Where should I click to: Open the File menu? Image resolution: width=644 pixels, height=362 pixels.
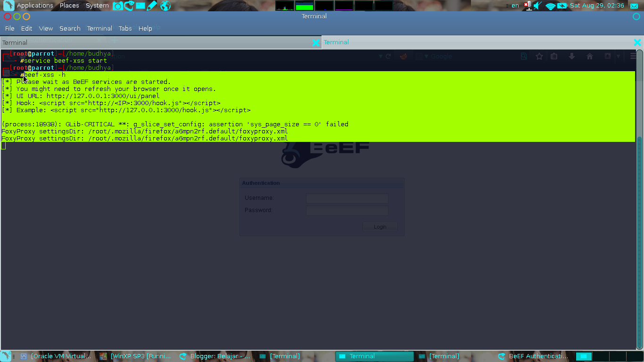point(9,28)
